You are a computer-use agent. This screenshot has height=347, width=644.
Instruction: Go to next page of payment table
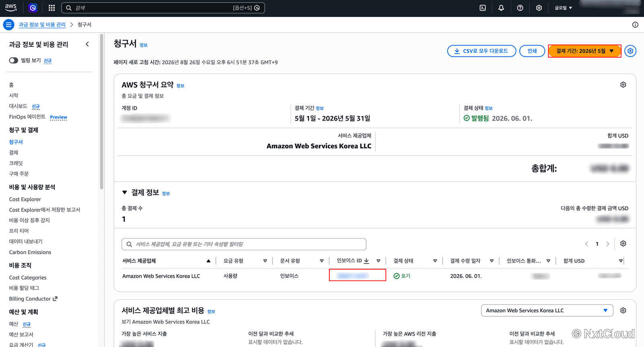click(x=608, y=244)
